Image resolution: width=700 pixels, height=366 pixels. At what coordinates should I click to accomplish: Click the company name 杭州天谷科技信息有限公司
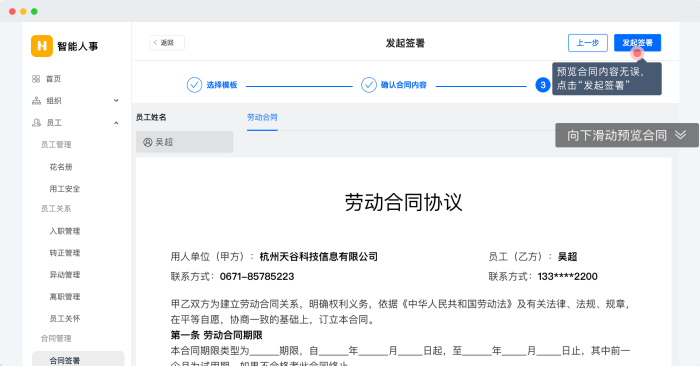click(x=319, y=257)
